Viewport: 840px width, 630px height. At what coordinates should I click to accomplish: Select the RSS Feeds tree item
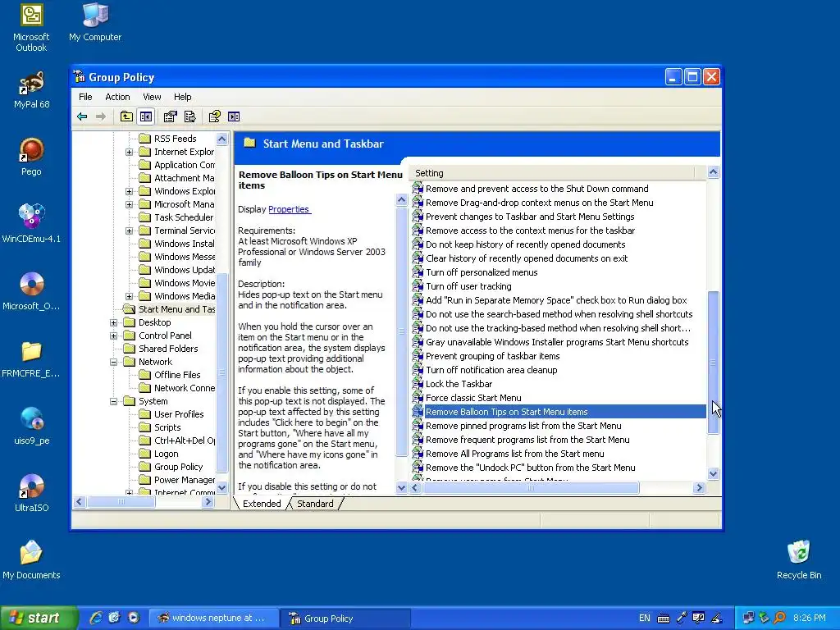[x=176, y=139]
